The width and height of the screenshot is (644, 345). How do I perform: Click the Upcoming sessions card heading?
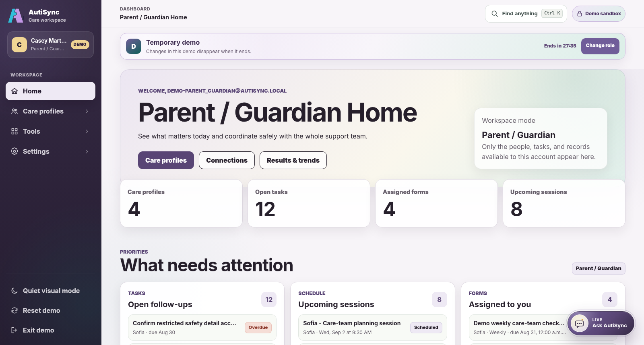(x=336, y=304)
